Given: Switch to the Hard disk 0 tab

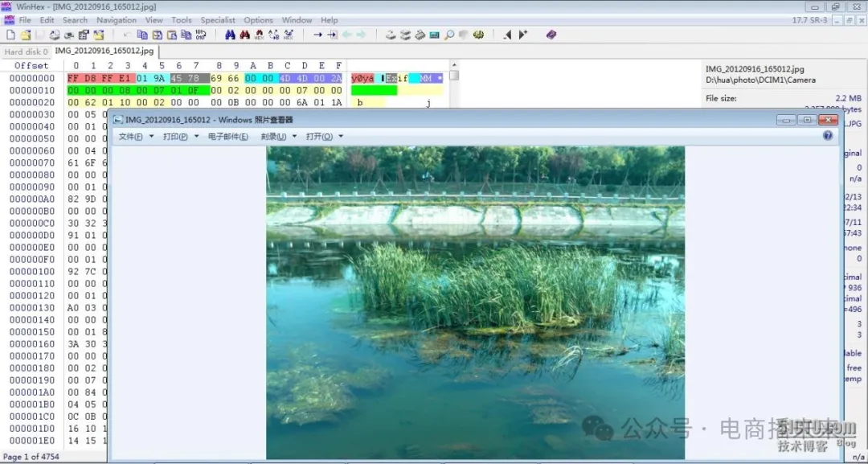Looking at the screenshot, I should pos(27,51).
